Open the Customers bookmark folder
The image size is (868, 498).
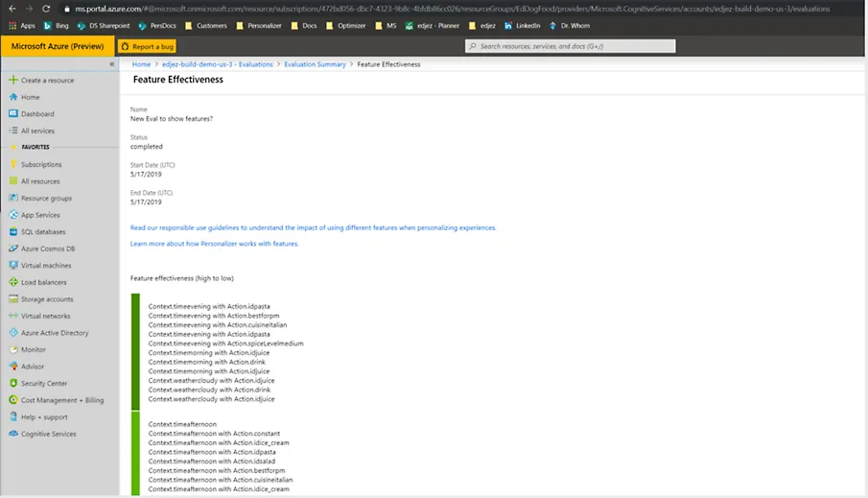[x=206, y=26]
